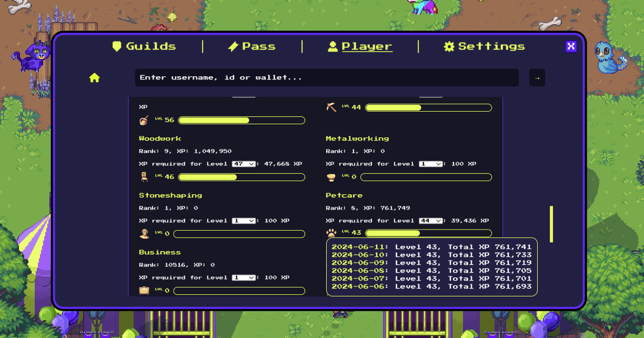The width and height of the screenshot is (644, 338).
Task: Click the Metalworking anvil icon
Action: [x=331, y=177]
